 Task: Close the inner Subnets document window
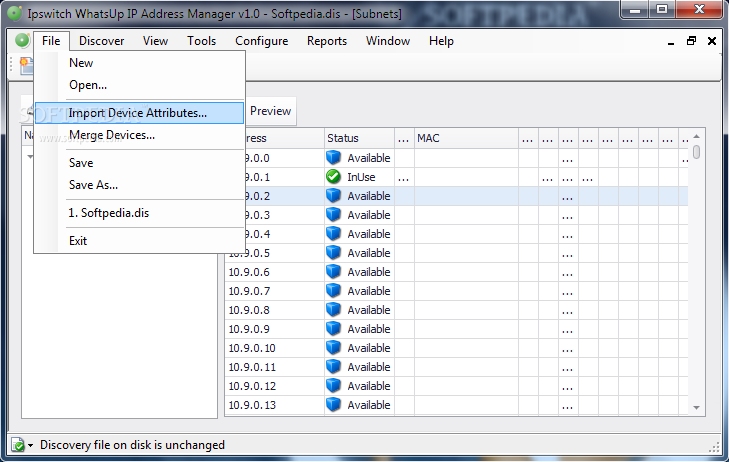pyautogui.click(x=712, y=41)
